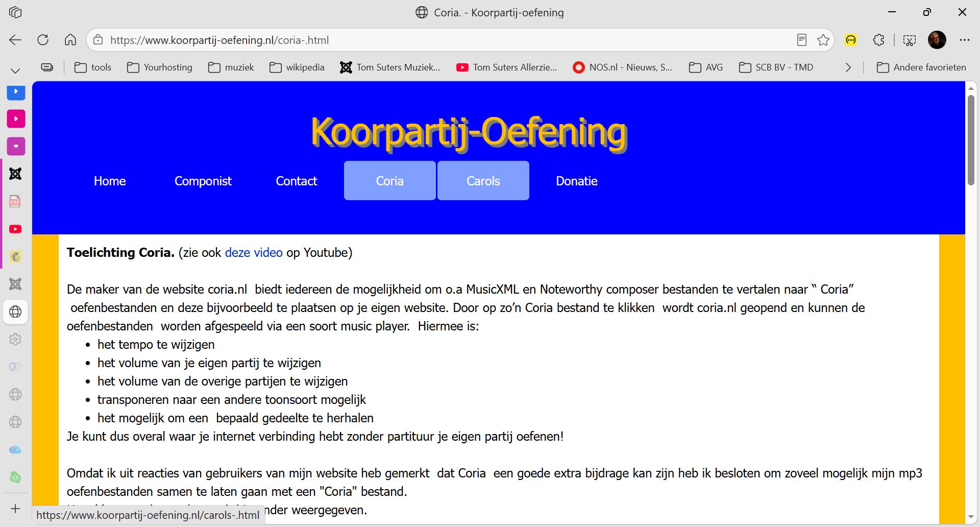Click the scrollbar up arrow
Viewport: 980px width, 527px height.
pyautogui.click(x=971, y=88)
